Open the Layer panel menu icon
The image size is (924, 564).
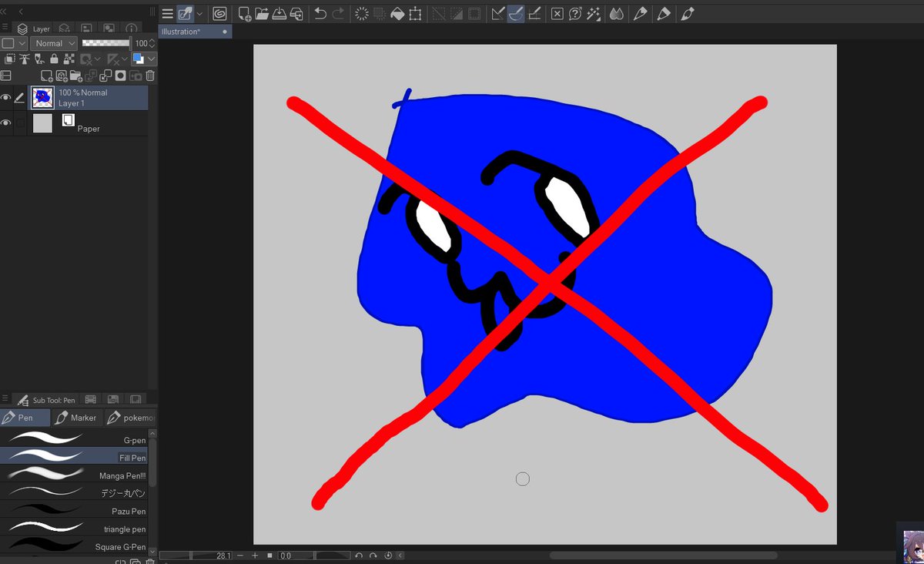[x=5, y=28]
